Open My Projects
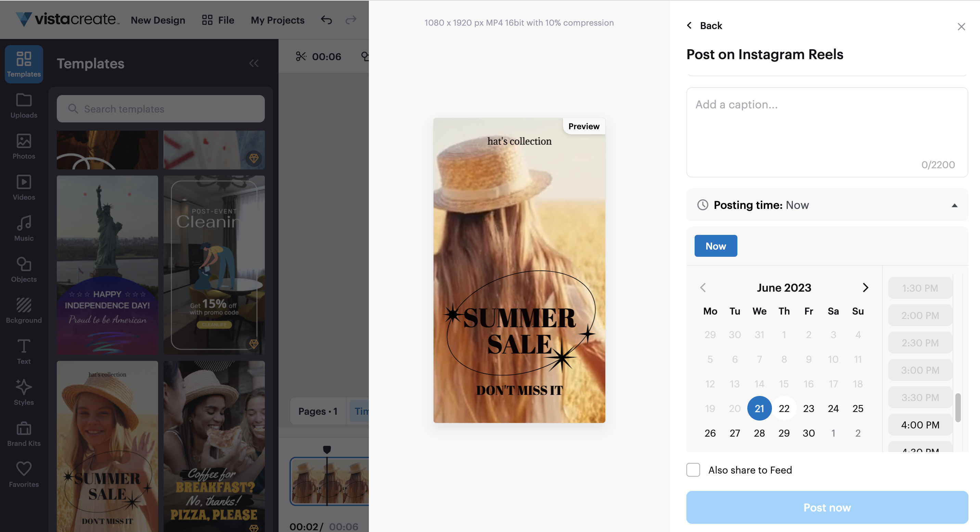 278,20
